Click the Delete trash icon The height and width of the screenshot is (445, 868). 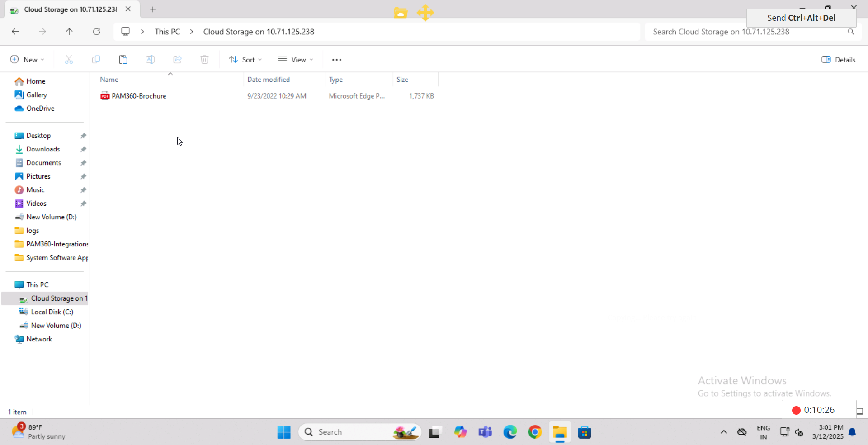coord(204,59)
